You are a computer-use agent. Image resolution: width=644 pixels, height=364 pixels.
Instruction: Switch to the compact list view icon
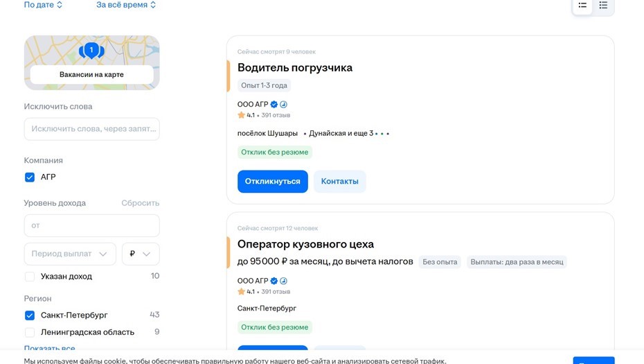coord(603,6)
